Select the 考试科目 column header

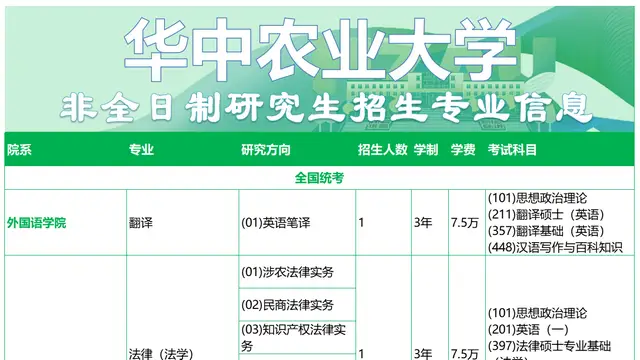click(512, 150)
